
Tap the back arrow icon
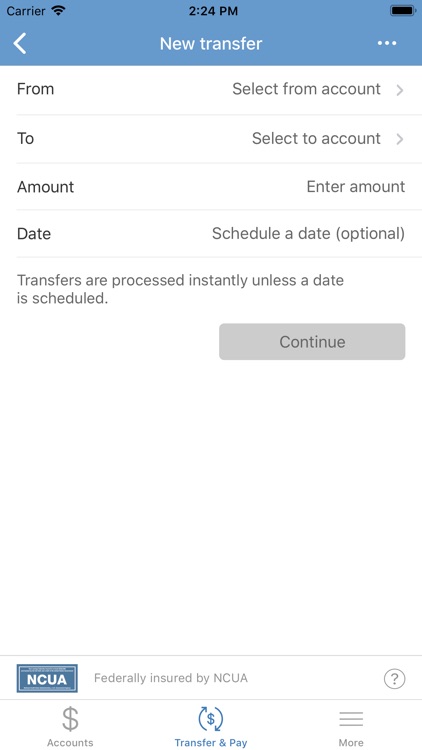20,44
